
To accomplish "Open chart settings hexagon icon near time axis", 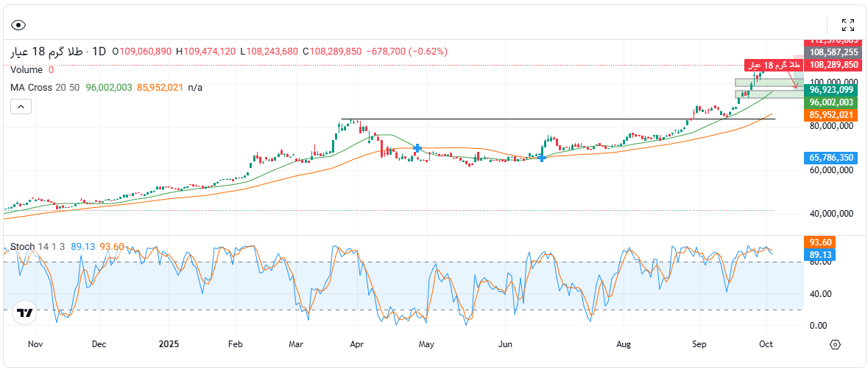I will 835,345.
